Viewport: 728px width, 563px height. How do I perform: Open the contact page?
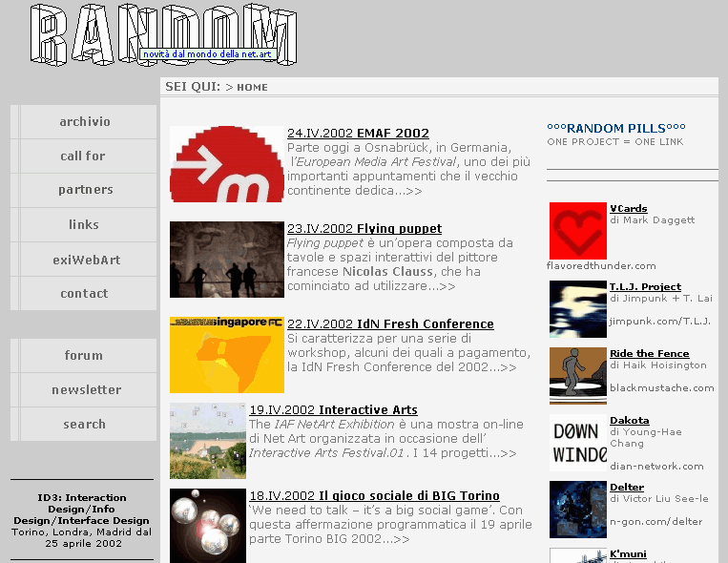pos(84,294)
